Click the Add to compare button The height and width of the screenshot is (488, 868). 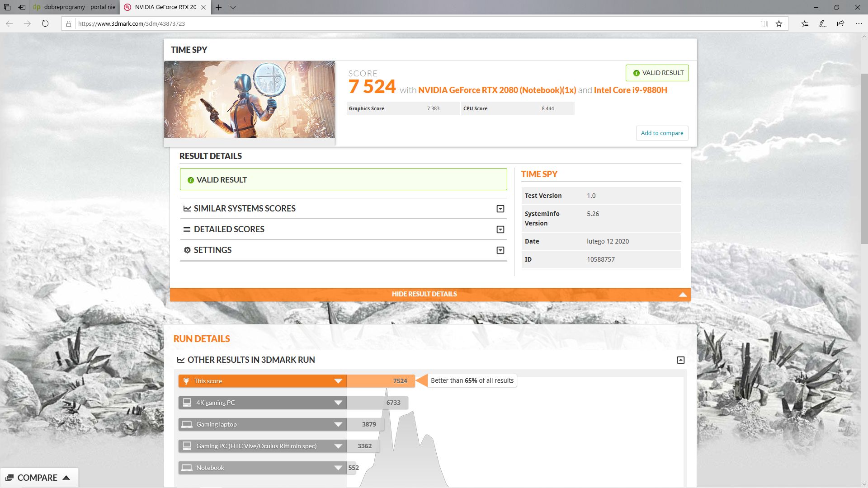tap(662, 133)
